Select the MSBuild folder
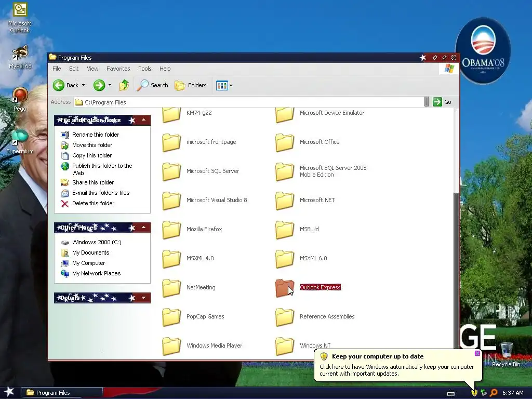The height and width of the screenshot is (399, 532). click(297, 229)
